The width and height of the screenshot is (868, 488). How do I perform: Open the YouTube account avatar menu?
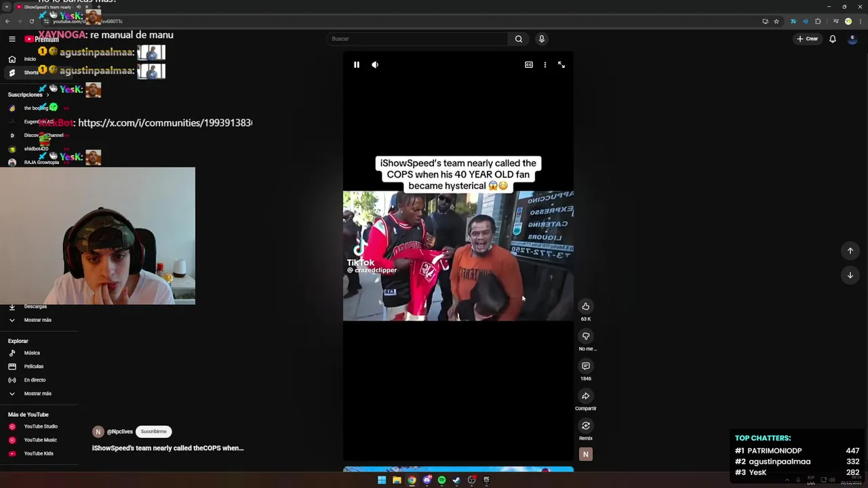[852, 39]
